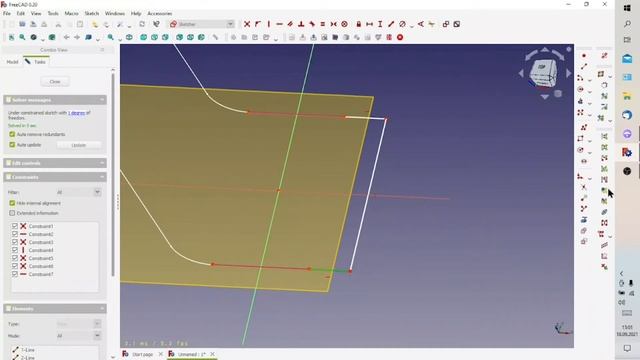Select the polyline tool

pos(584,127)
